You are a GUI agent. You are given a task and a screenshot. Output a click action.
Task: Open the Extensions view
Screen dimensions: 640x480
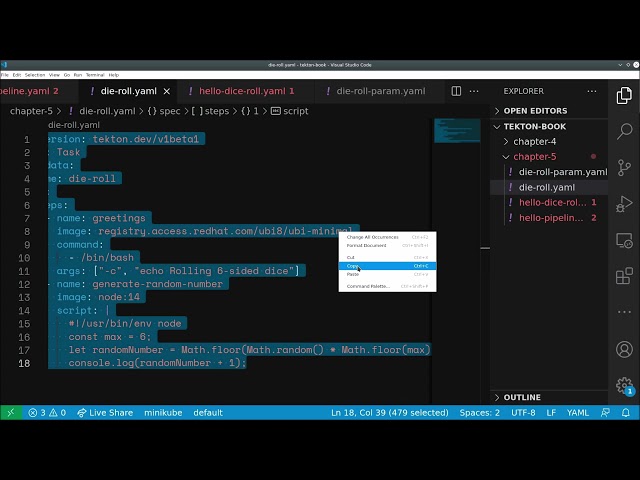pos(624,276)
